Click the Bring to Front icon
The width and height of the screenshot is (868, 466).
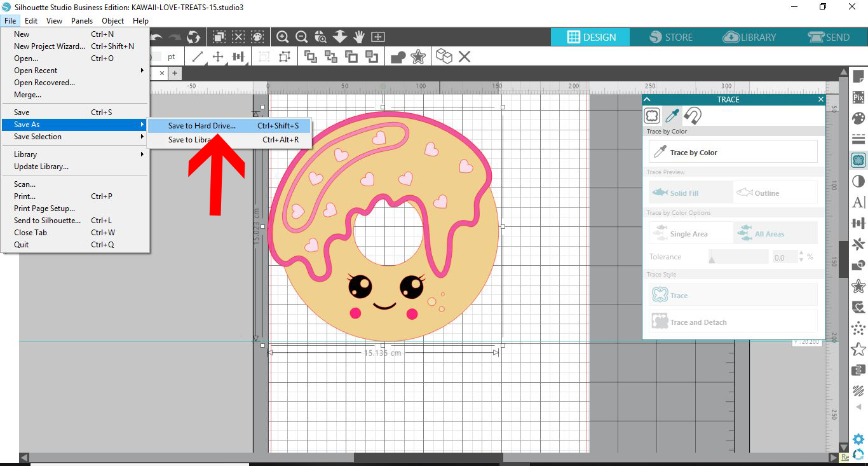coord(311,57)
